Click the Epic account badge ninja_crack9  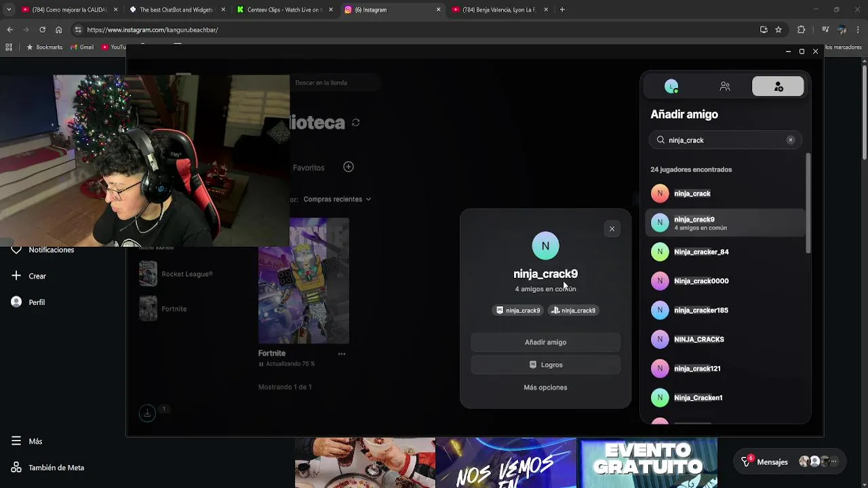519,310
